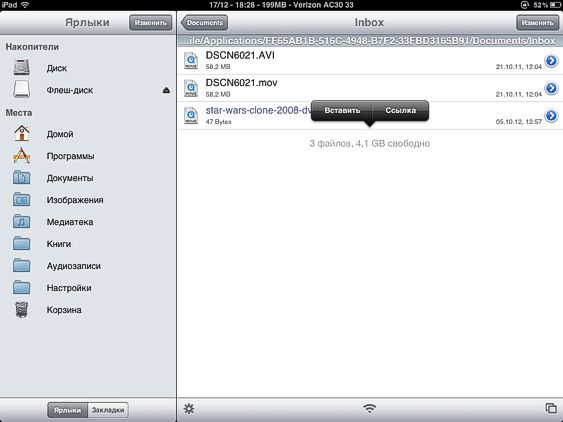Tap the Applications path bar under Inbox
The height and width of the screenshot is (422, 563).
pos(370,41)
